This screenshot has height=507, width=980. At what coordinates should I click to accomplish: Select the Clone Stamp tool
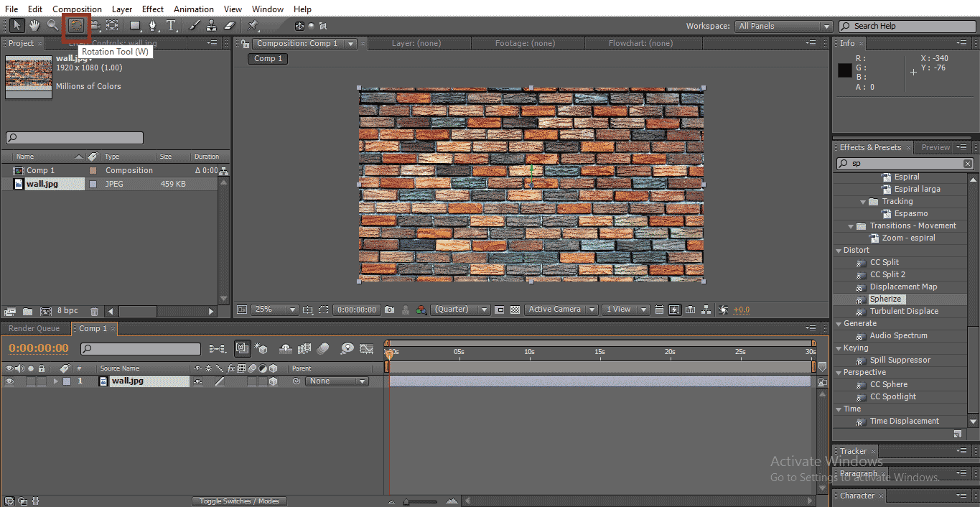(x=211, y=26)
